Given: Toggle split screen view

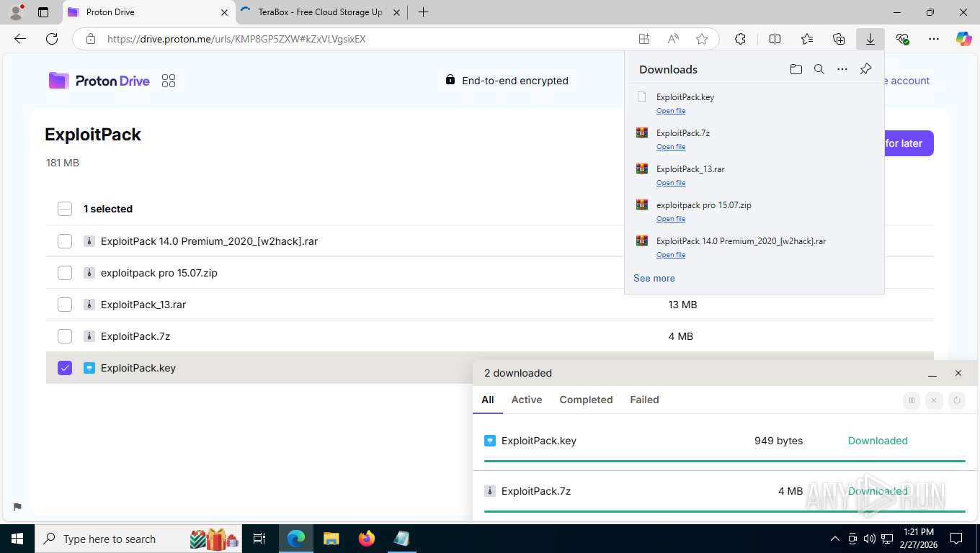Looking at the screenshot, I should click(775, 39).
